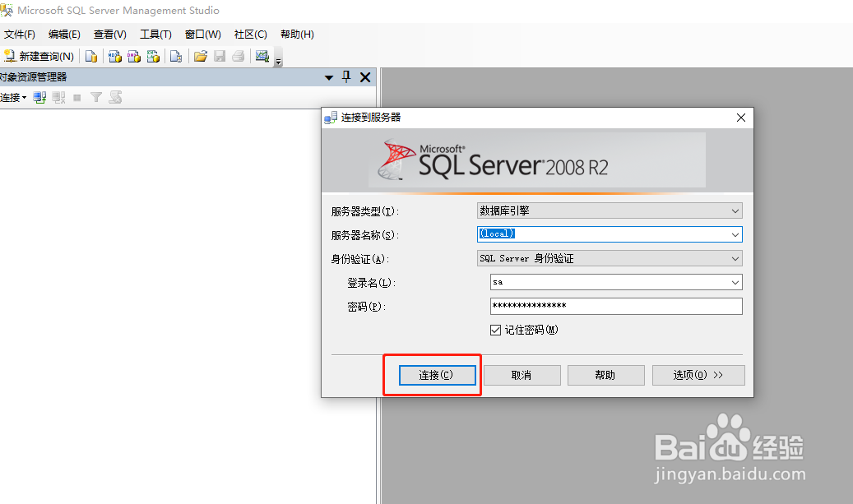The image size is (853, 504).
Task: Open Object Explorer window position dropdown arrow
Action: pos(328,78)
